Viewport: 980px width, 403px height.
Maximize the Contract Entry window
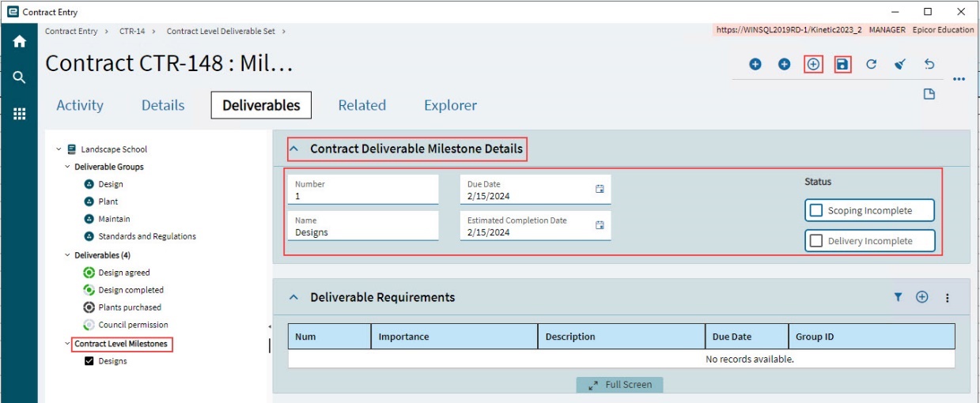928,12
